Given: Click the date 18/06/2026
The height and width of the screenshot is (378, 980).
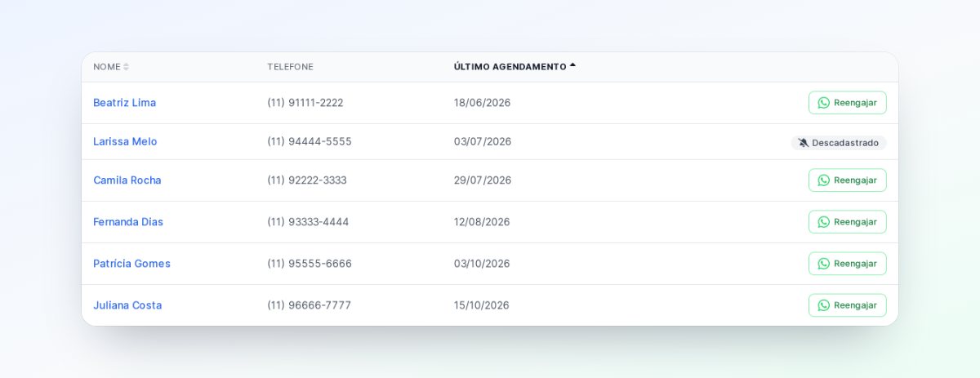Looking at the screenshot, I should [482, 103].
